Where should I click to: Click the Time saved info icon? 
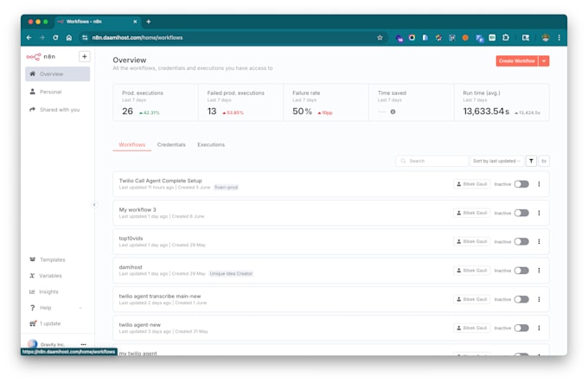pos(393,112)
